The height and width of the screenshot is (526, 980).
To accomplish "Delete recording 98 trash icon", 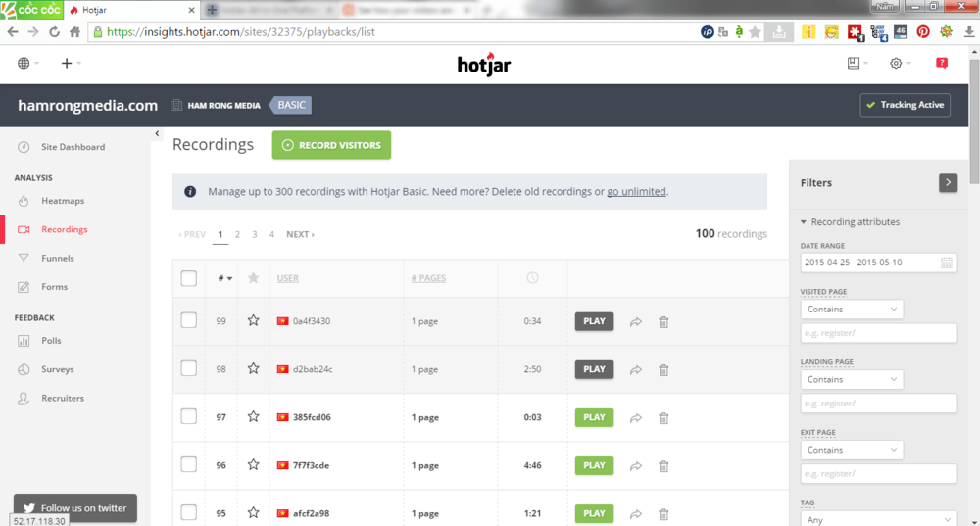I will pyautogui.click(x=663, y=370).
